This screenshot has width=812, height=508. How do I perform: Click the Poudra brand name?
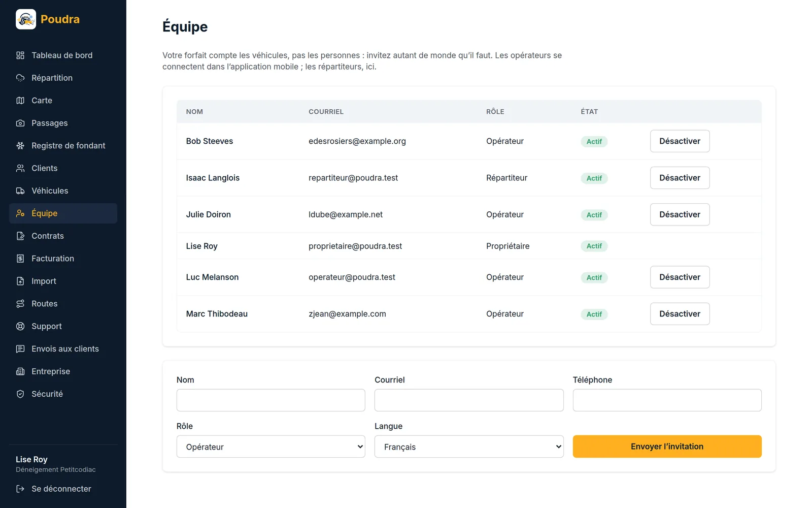coord(60,19)
